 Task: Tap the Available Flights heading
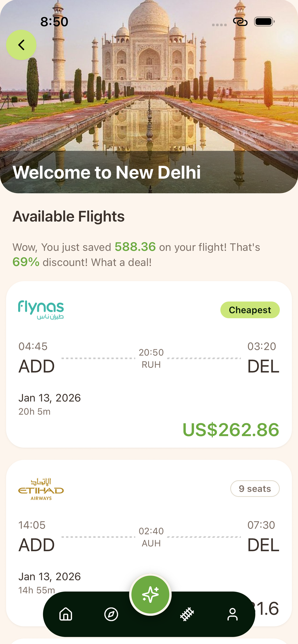tap(69, 216)
